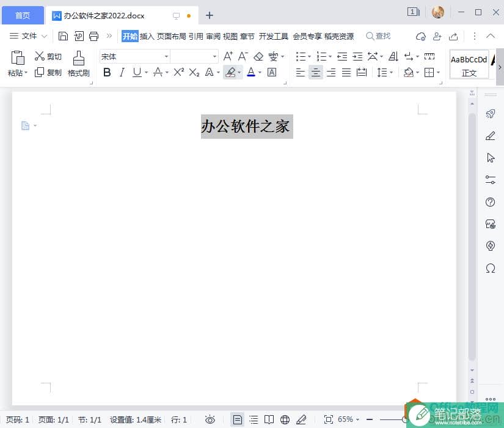504x428 pixels.
Task: Switch to the 插入 ribbon tab
Action: (147, 36)
